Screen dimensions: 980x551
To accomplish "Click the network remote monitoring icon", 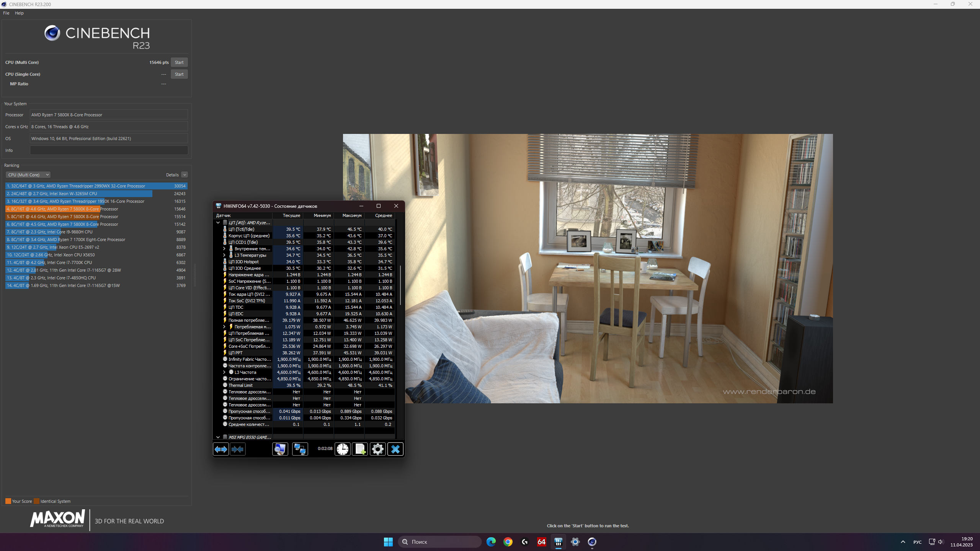I will click(x=300, y=449).
